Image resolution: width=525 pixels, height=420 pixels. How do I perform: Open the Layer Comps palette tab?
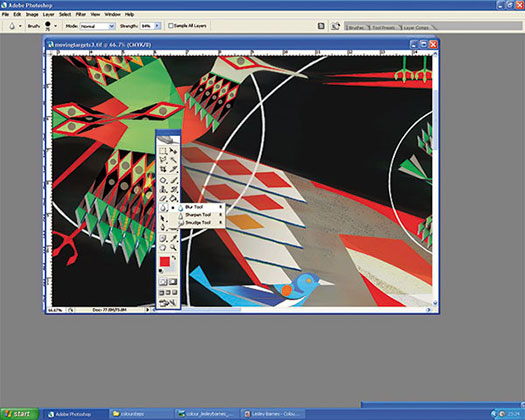click(x=416, y=27)
